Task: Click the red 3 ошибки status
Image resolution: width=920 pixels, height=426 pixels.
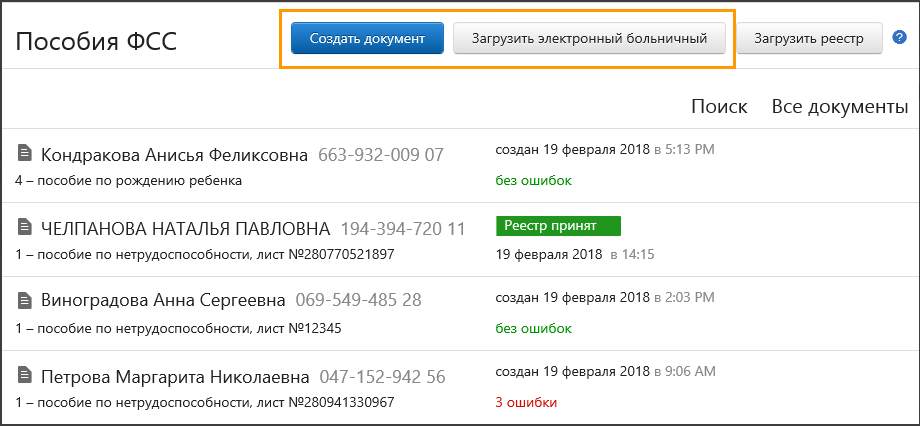Action: (x=526, y=402)
